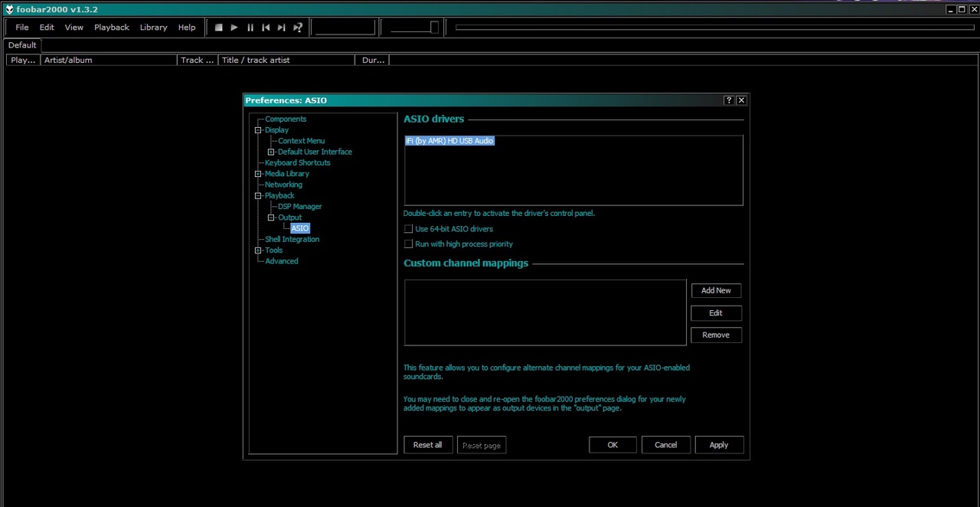Viewport: 980px width, 507px height.
Task: Open the Shell Integration preferences page
Action: pos(292,239)
